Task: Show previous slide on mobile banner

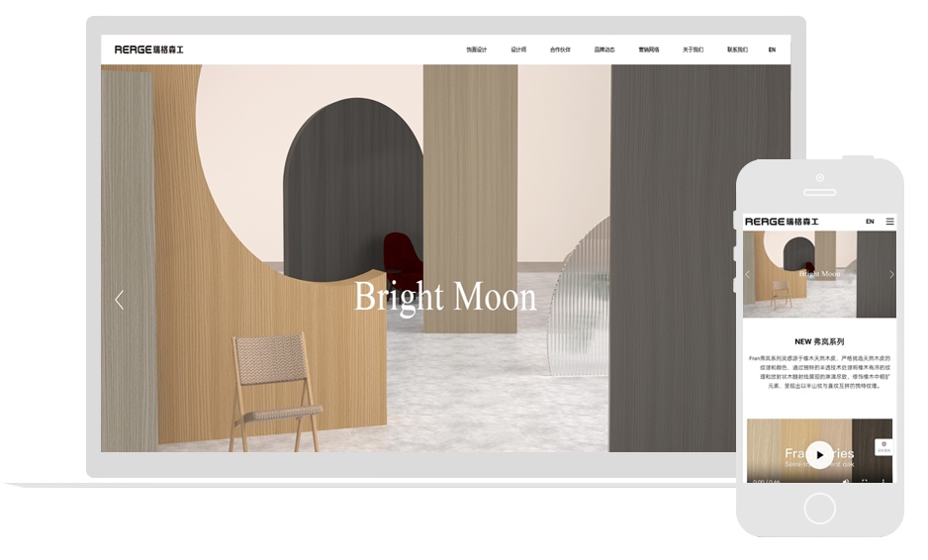Action: [x=748, y=274]
